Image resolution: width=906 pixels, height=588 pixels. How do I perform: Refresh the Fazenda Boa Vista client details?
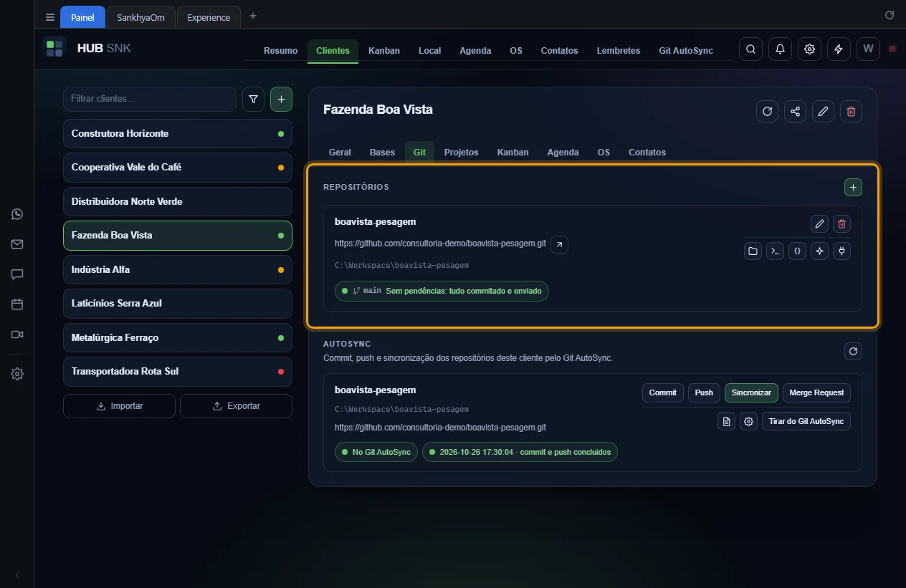(x=767, y=111)
